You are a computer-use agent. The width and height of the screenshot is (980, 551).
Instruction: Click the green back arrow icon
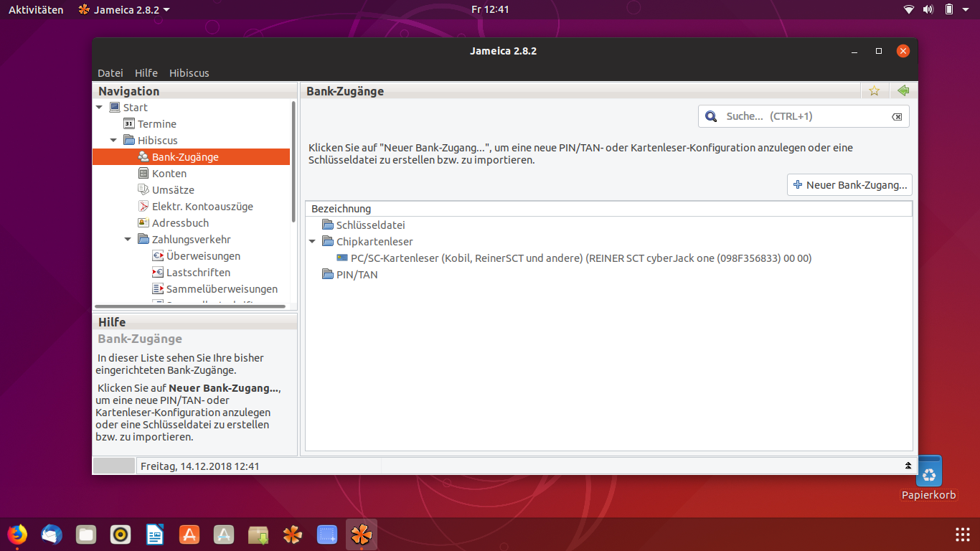(903, 90)
